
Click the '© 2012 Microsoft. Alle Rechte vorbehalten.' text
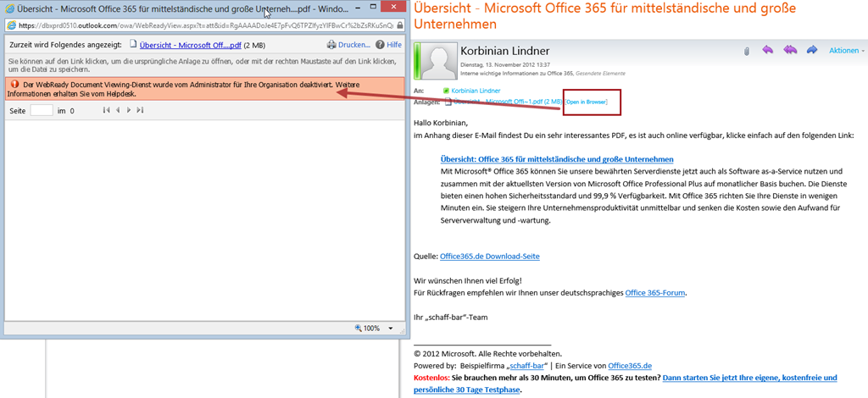point(487,353)
